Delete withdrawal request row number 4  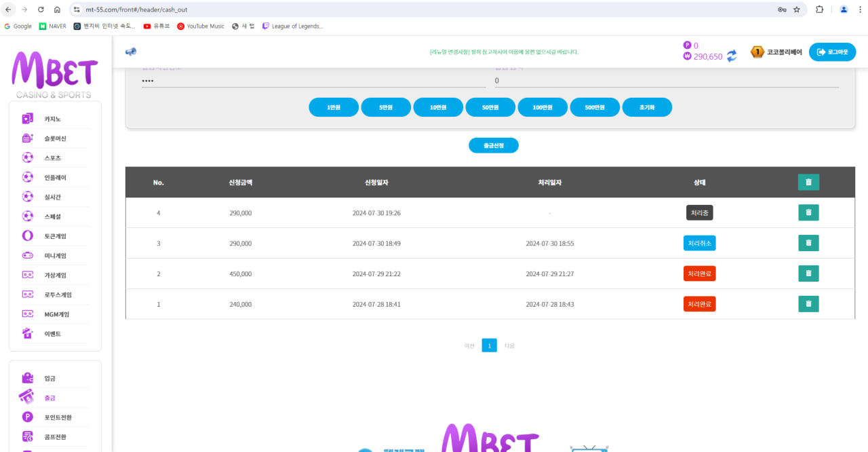tap(808, 212)
